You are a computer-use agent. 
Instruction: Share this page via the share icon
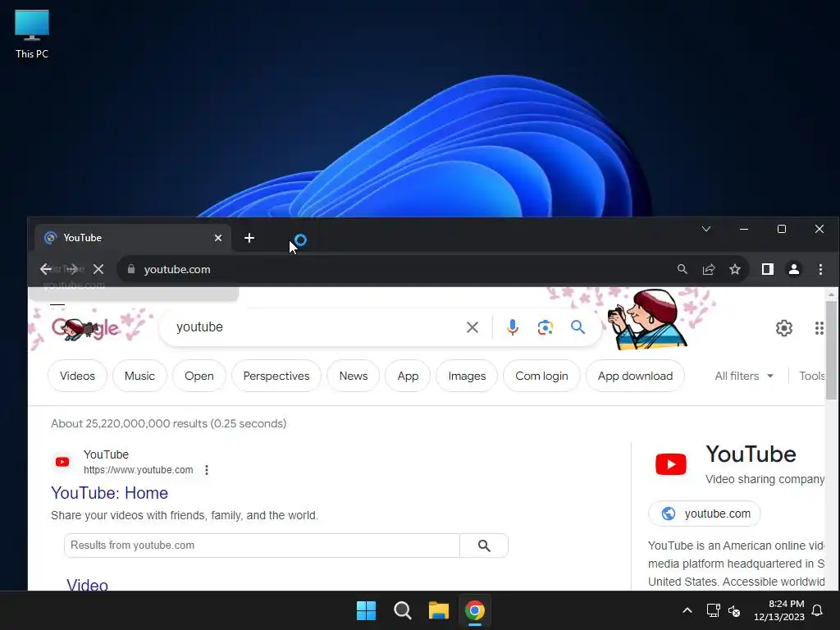point(708,269)
